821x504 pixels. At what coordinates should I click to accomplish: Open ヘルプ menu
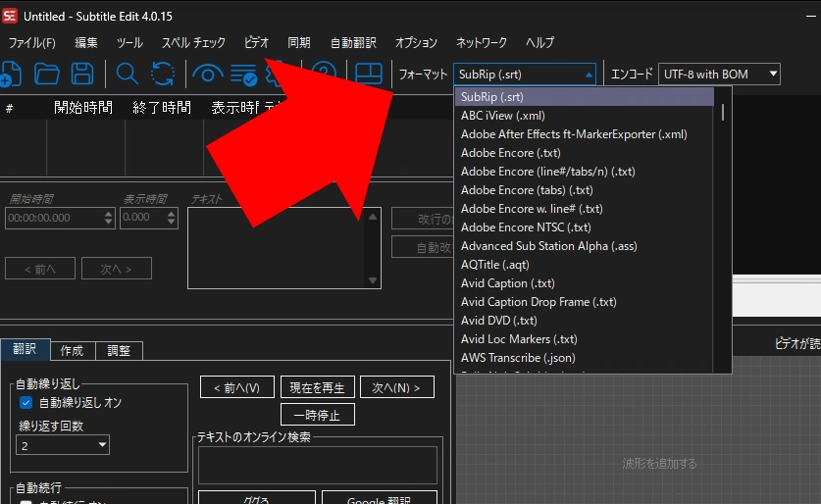coord(539,42)
